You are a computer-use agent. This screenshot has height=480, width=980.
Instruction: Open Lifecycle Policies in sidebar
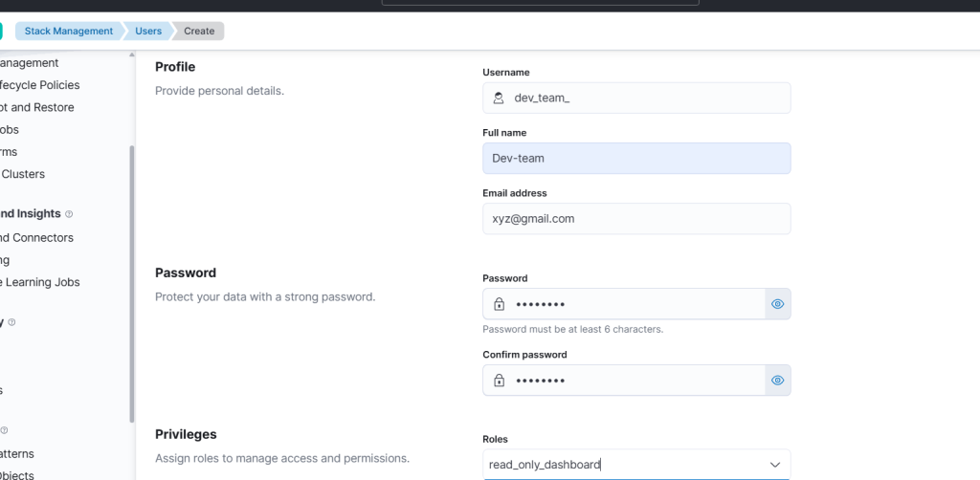40,85
